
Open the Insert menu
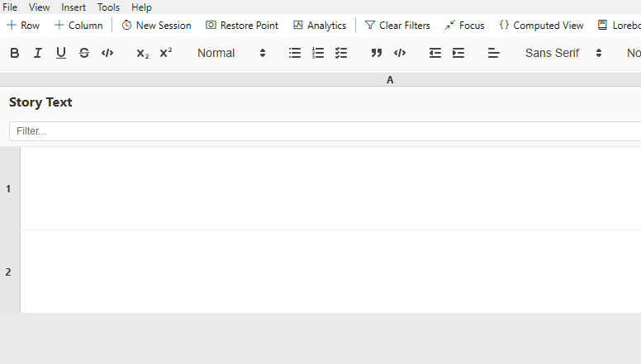click(74, 7)
